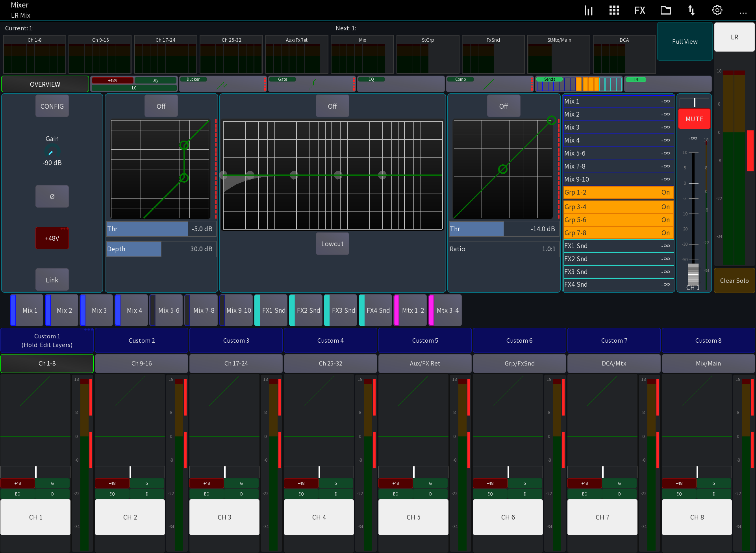Open the settings gear

(x=717, y=10)
